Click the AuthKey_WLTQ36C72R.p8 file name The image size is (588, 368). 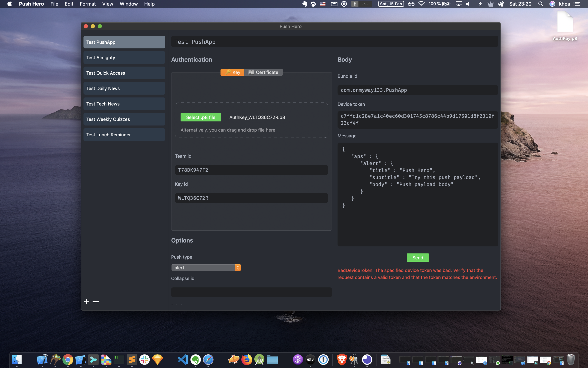click(257, 117)
